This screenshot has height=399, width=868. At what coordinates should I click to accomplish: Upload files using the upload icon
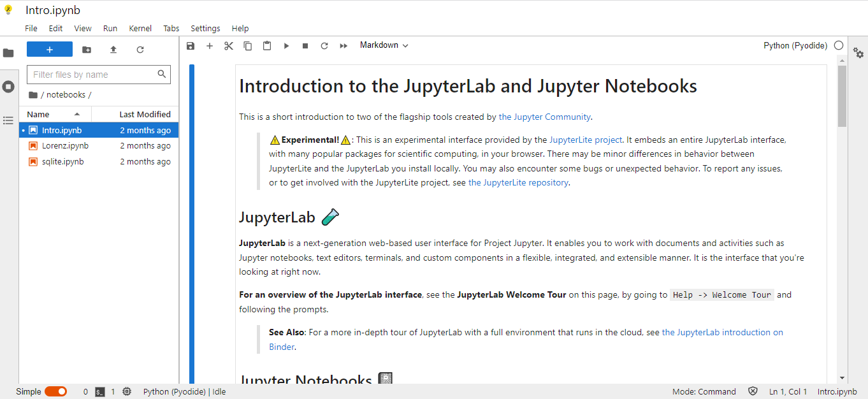[x=113, y=49]
